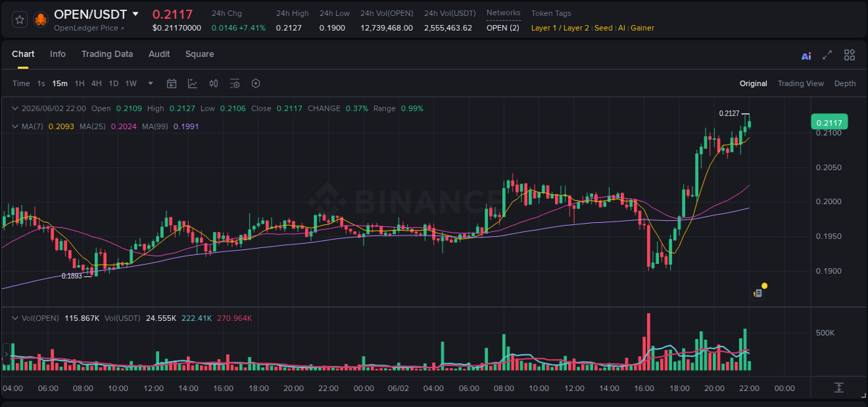Open the chart display settings list icon
Screen dimensions: 868x407
pyautogui.click(x=235, y=83)
